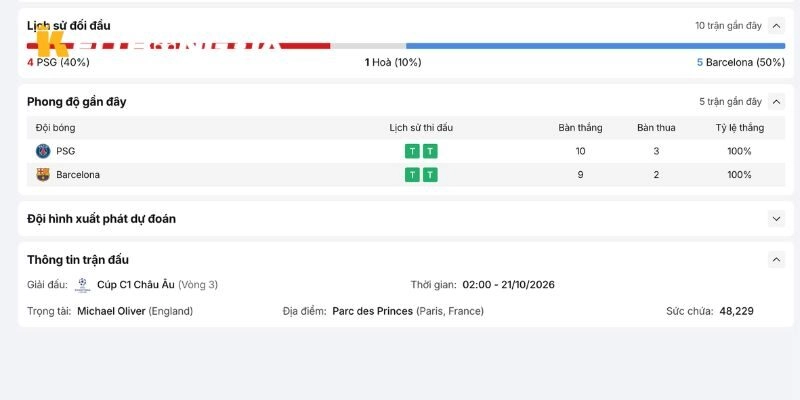Expand the Đội hình xuất phát dự đoán section
The image size is (800, 400).
pos(776,219)
